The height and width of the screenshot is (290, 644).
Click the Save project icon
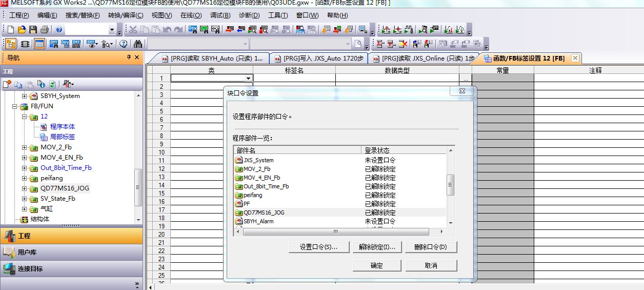pyautogui.click(x=33, y=30)
